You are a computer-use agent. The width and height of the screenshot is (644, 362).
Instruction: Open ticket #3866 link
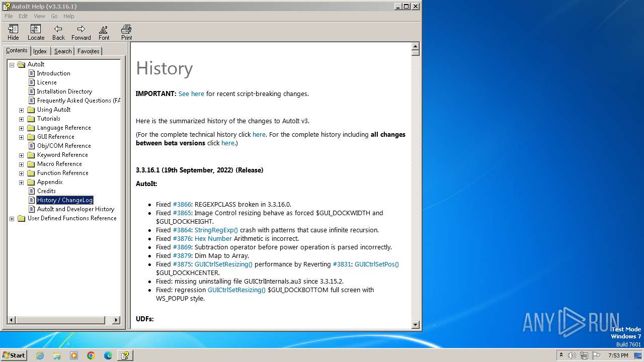[182, 204]
